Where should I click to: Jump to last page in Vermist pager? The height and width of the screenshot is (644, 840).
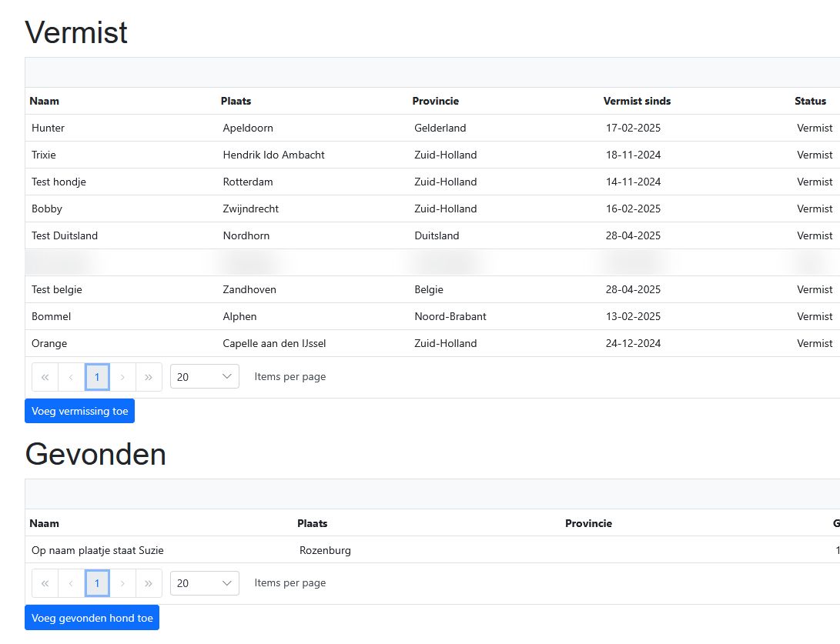pyautogui.click(x=149, y=378)
